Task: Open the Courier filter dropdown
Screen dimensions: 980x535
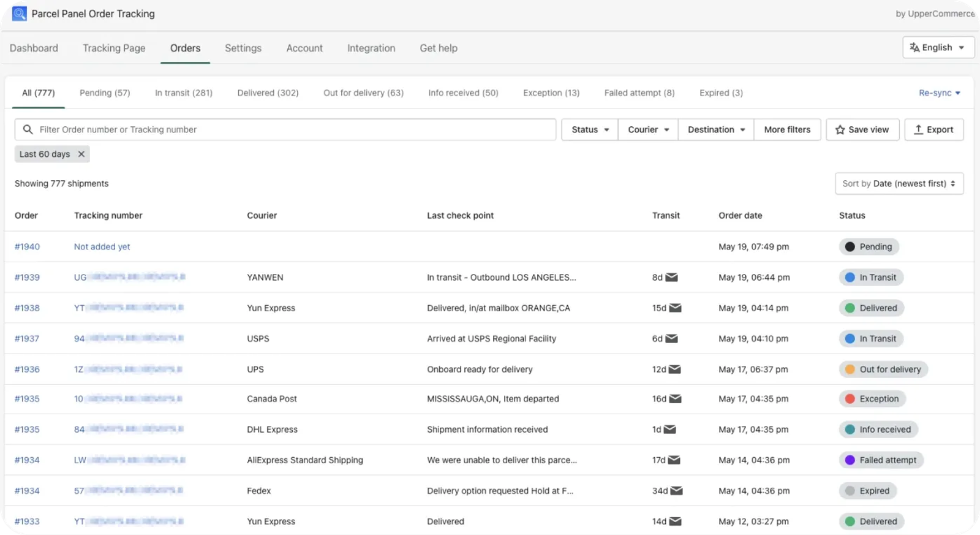Action: [648, 129]
